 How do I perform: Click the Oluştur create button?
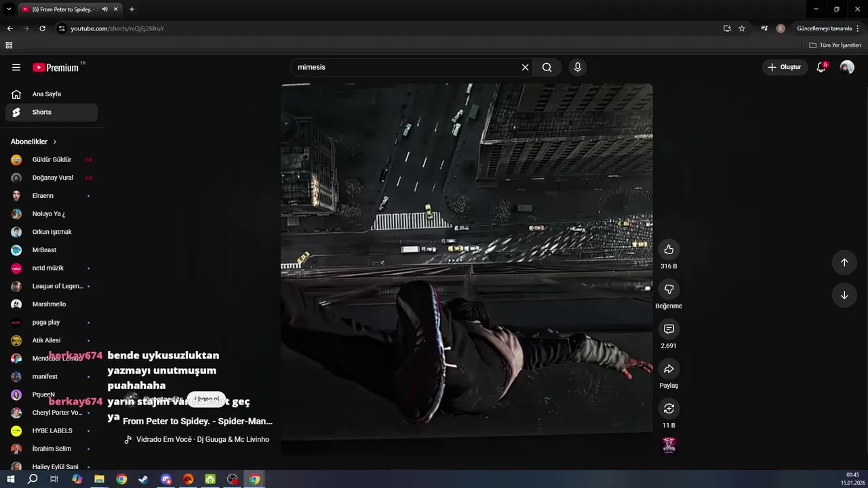(x=785, y=67)
